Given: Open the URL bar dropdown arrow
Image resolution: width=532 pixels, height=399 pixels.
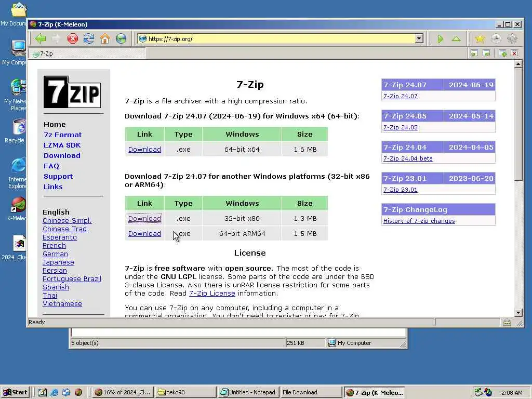Looking at the screenshot, I should [419, 38].
